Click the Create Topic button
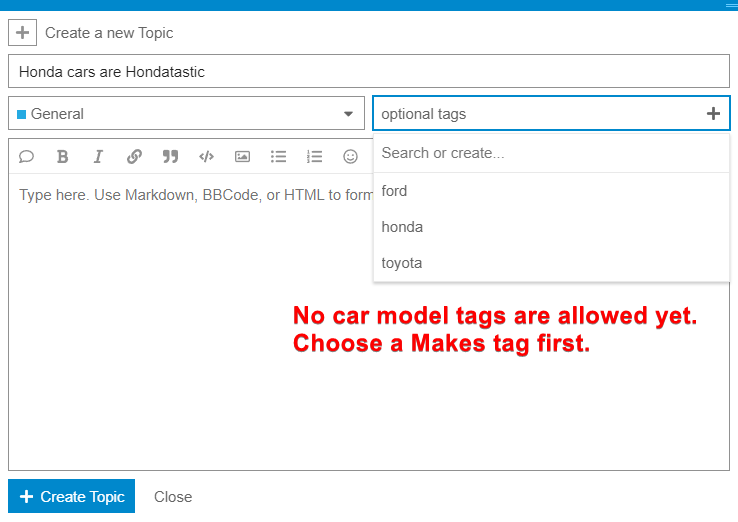Viewport: 738px width, 522px height. [x=72, y=496]
